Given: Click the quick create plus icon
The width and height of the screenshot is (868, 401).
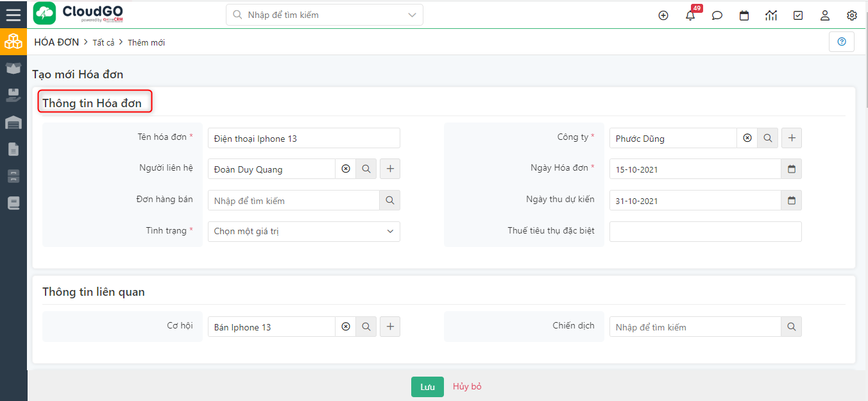Looking at the screenshot, I should (663, 15).
